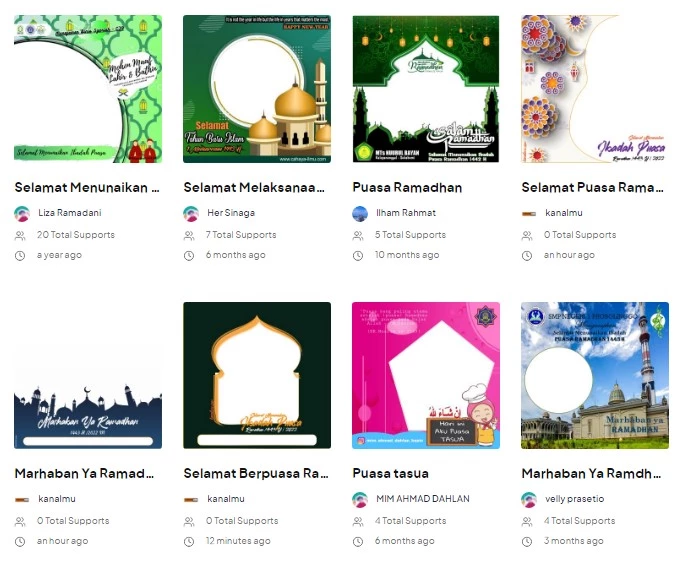Viewport: 676px width, 572px height.
Task: Click supports icon next to 20 Total Supports
Action: (x=20, y=236)
